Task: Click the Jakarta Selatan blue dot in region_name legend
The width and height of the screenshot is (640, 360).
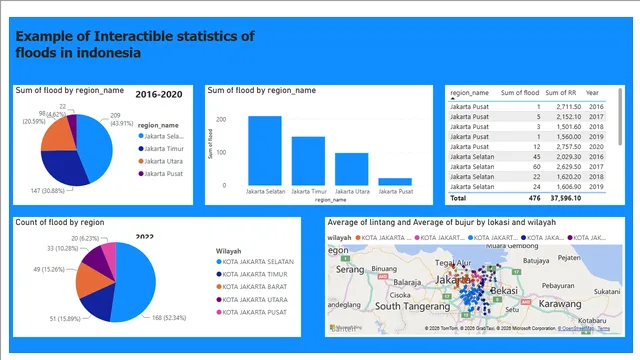Action: 141,136
